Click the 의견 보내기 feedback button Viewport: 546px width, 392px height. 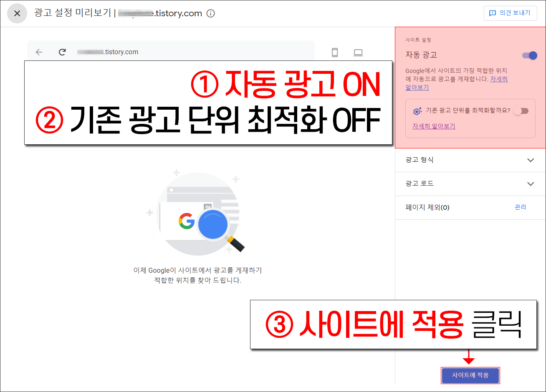(511, 13)
